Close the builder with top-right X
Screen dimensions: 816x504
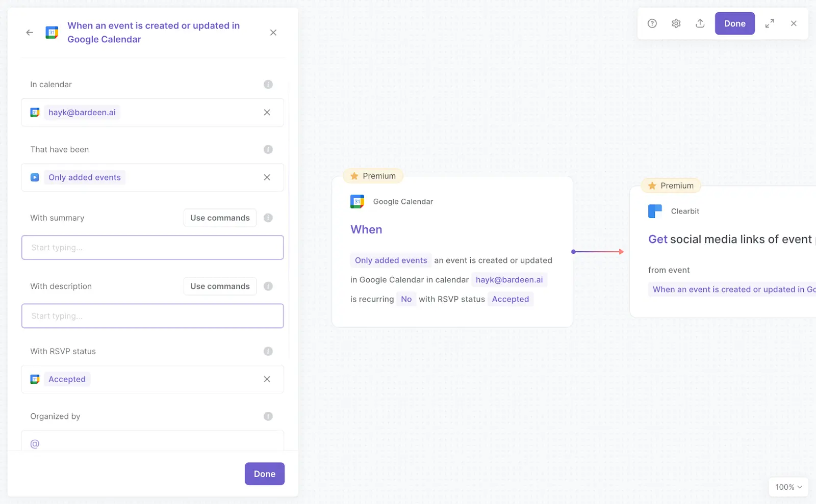pos(794,23)
